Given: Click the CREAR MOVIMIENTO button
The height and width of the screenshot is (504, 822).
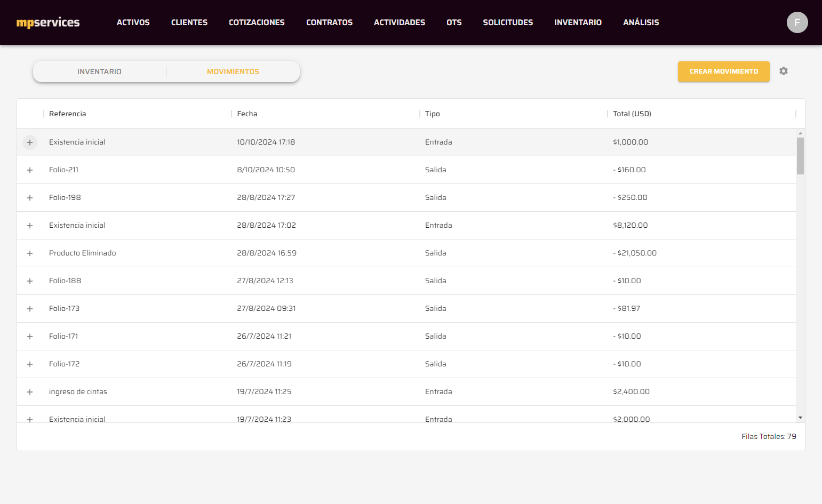Looking at the screenshot, I should tap(724, 71).
